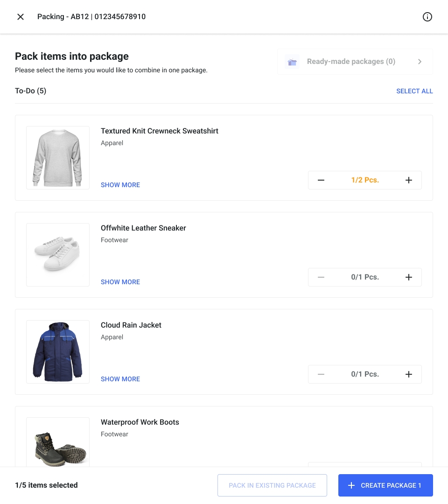The width and height of the screenshot is (448, 504).
Task: Increase Cloud Rain Jacket quantity
Action: [409, 374]
